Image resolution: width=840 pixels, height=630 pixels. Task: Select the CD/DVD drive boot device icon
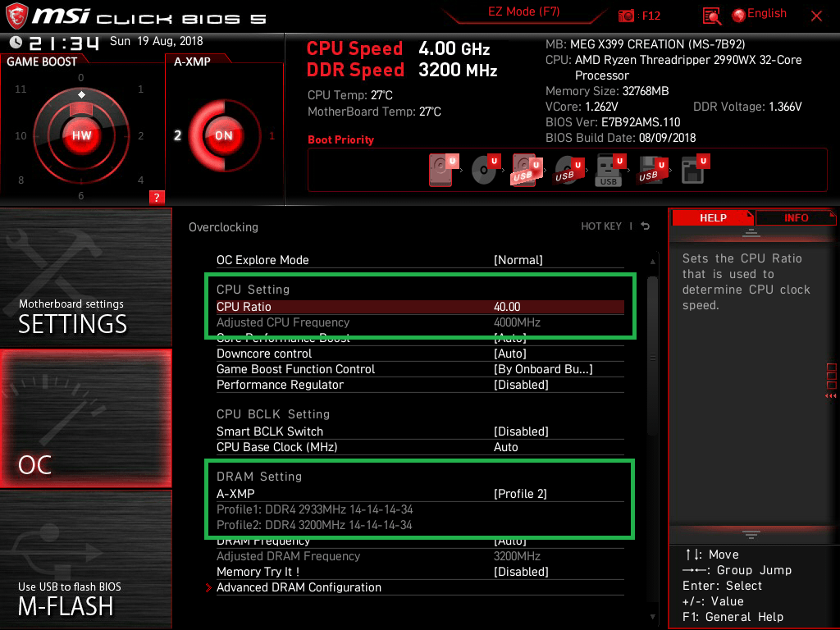[486, 170]
